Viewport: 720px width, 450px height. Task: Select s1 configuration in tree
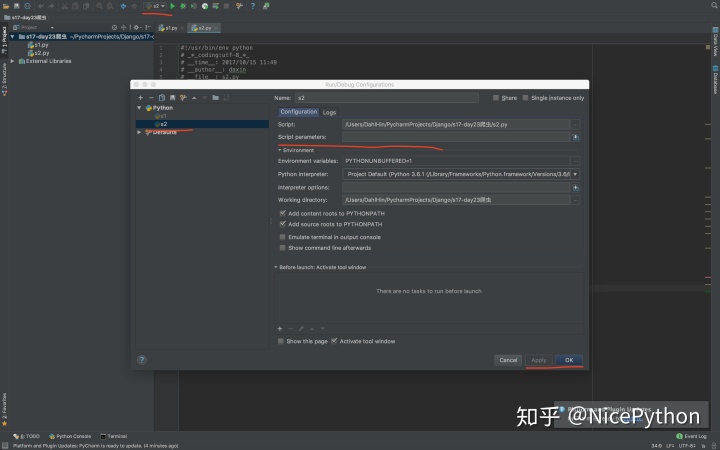pyautogui.click(x=161, y=116)
